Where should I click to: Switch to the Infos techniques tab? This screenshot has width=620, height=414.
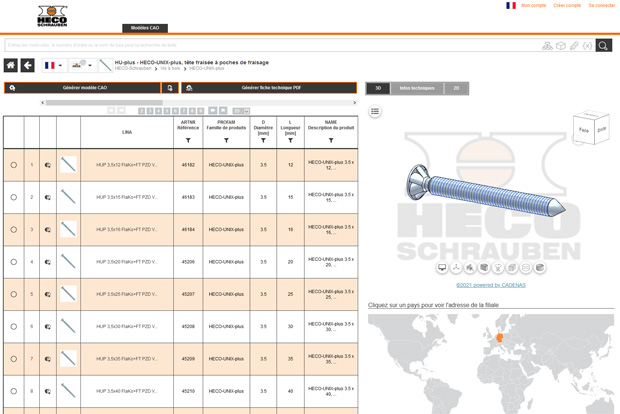click(417, 88)
